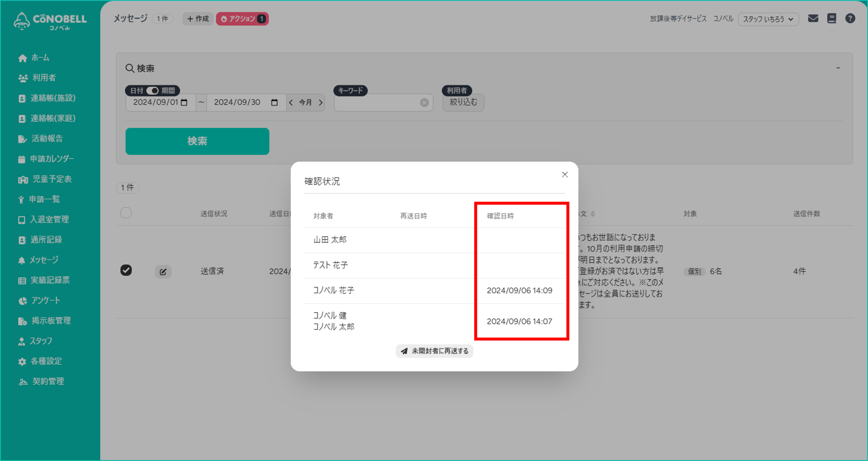Open 通所記録 in sidebar

click(x=40, y=240)
